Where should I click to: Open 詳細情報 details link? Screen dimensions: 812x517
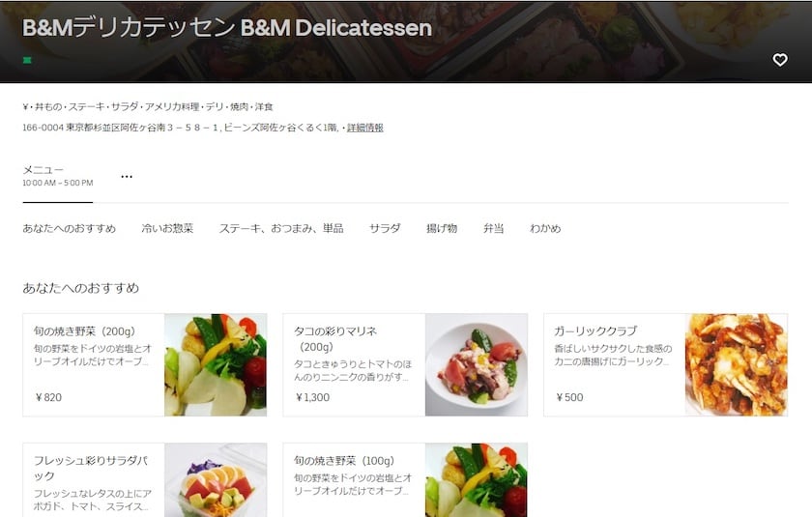[365, 128]
